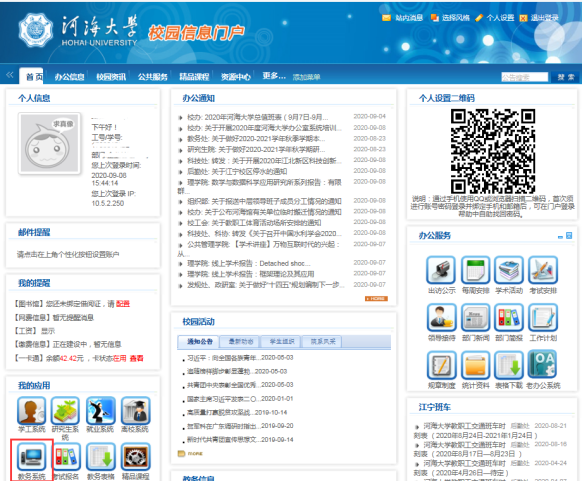Open the 领导接待 icon
This screenshot has height=481, width=583.
[441, 317]
